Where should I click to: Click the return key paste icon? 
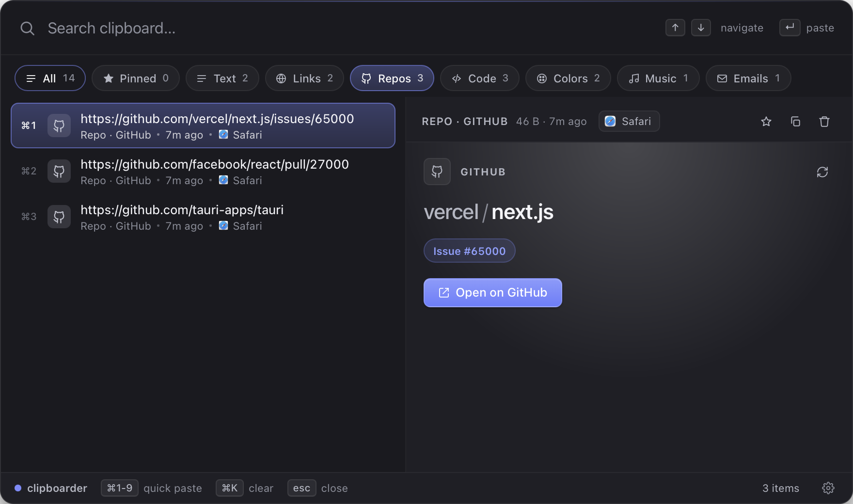(790, 28)
